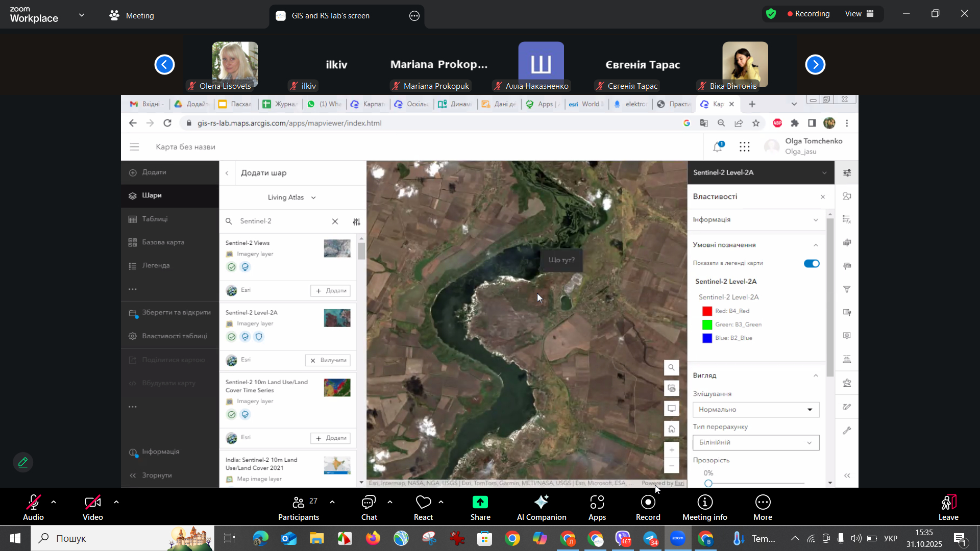Toggle the show in map legend switch
Screen dimensions: 980x551
point(811,264)
